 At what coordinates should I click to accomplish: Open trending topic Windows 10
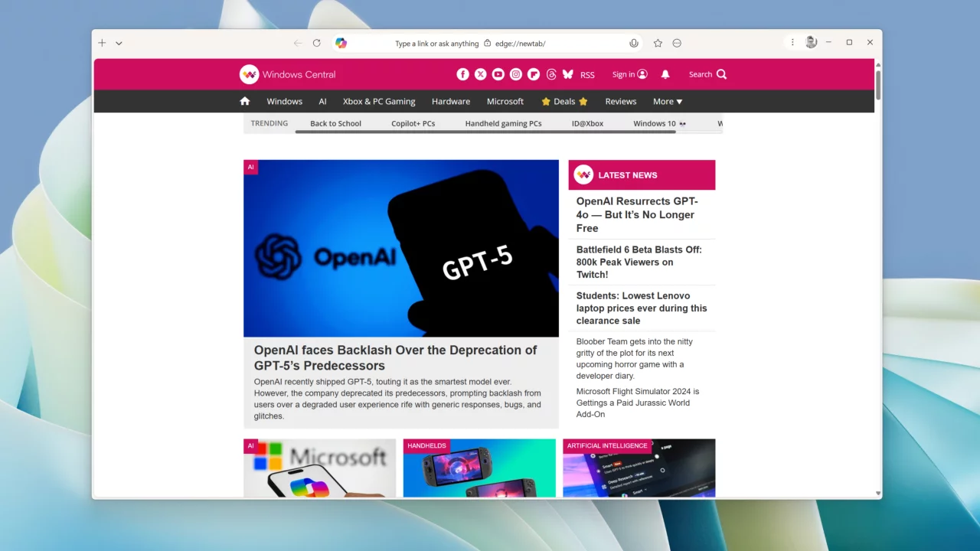pos(660,123)
